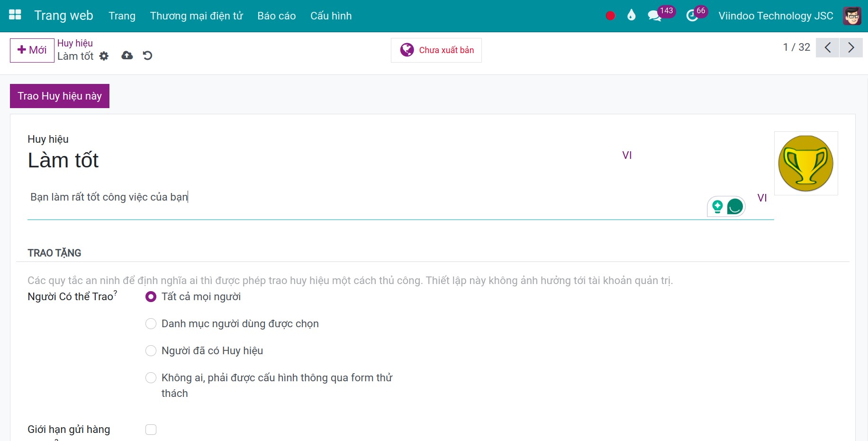The height and width of the screenshot is (441, 868).
Task: Go to previous record with left chevron
Action: pos(827,47)
